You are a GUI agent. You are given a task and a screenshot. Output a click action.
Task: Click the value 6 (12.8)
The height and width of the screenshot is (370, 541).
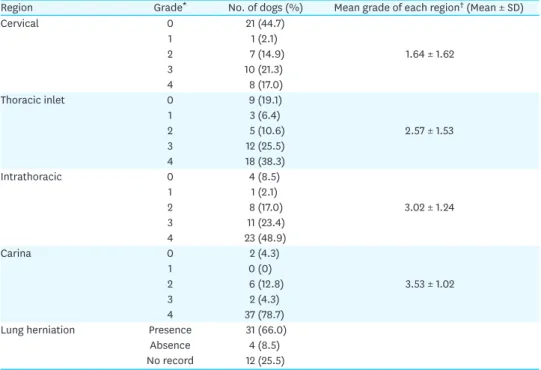pos(266,284)
